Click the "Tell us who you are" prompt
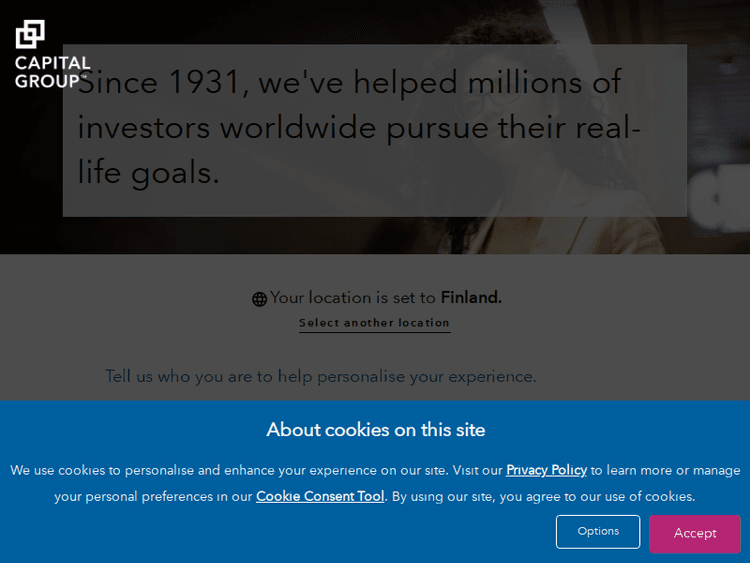The width and height of the screenshot is (750, 563). point(320,376)
